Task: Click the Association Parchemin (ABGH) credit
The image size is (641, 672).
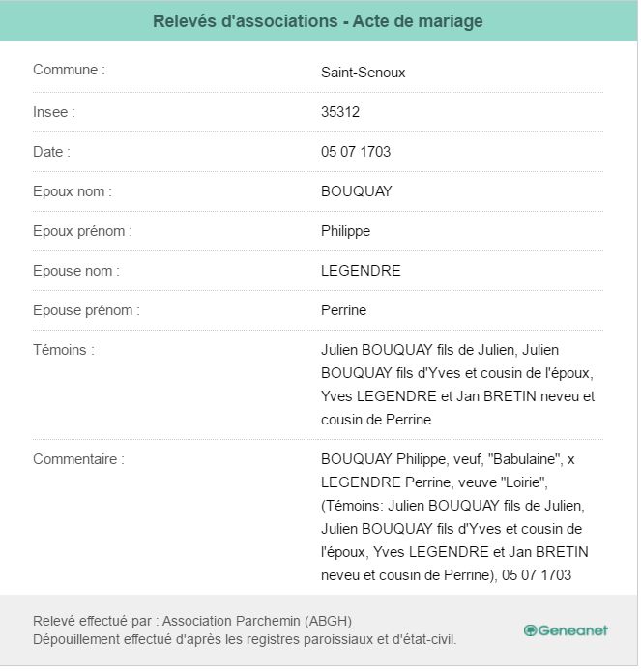Action: 256,621
